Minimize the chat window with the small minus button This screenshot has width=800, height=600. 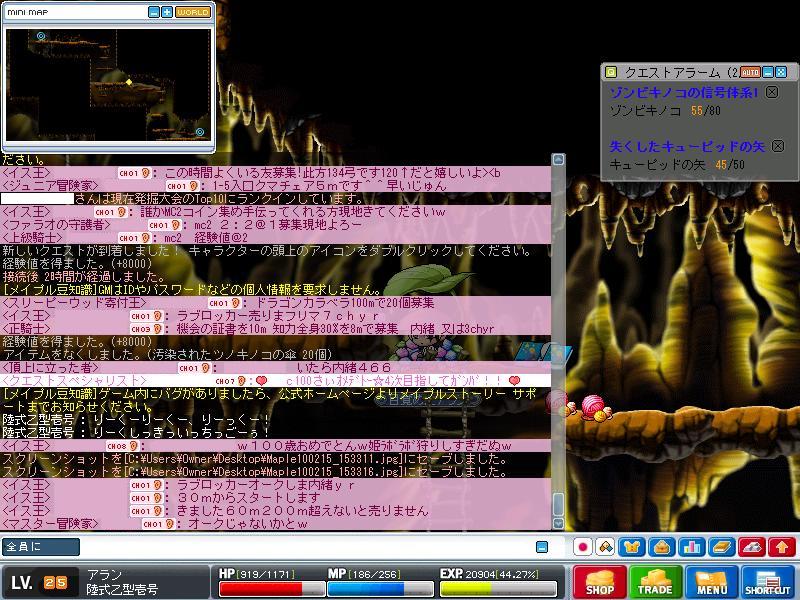click(x=542, y=547)
